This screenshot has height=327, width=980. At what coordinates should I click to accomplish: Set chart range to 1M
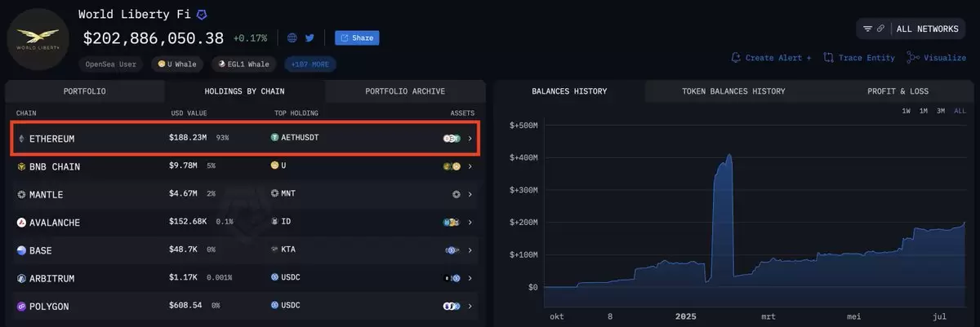click(924, 111)
